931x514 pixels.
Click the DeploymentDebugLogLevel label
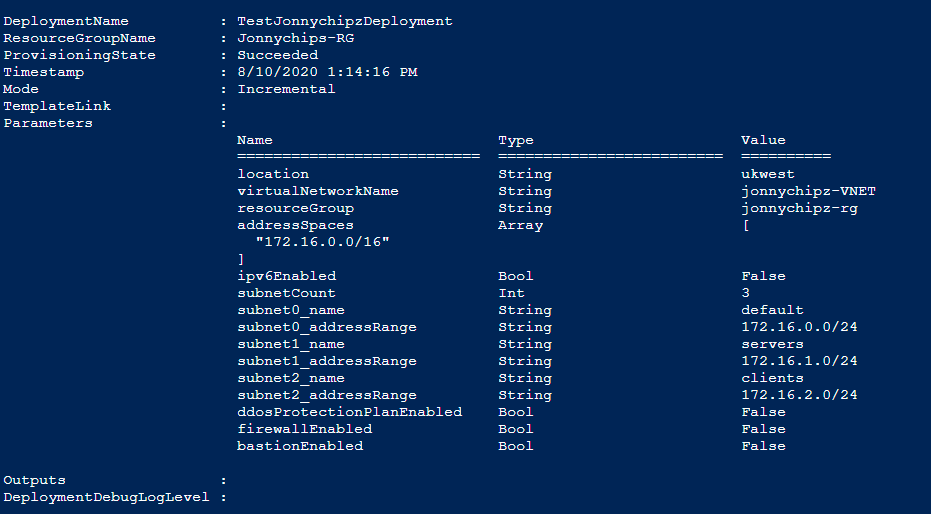tap(106, 497)
